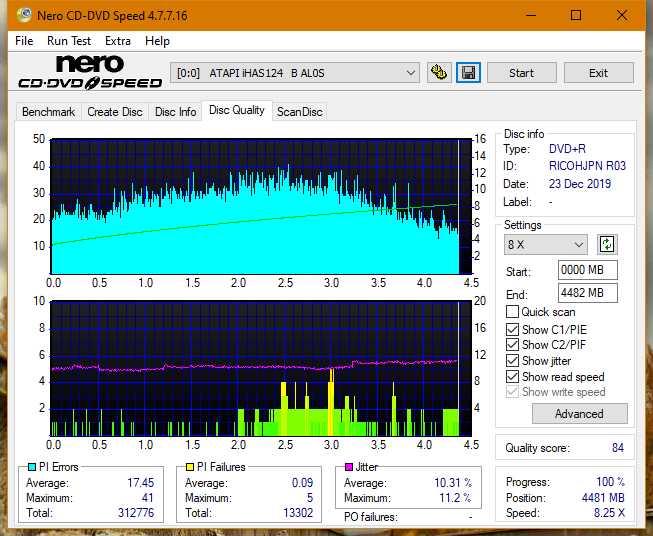
Task: Click the Jitter maximum 11.2 %
Action: 456,498
